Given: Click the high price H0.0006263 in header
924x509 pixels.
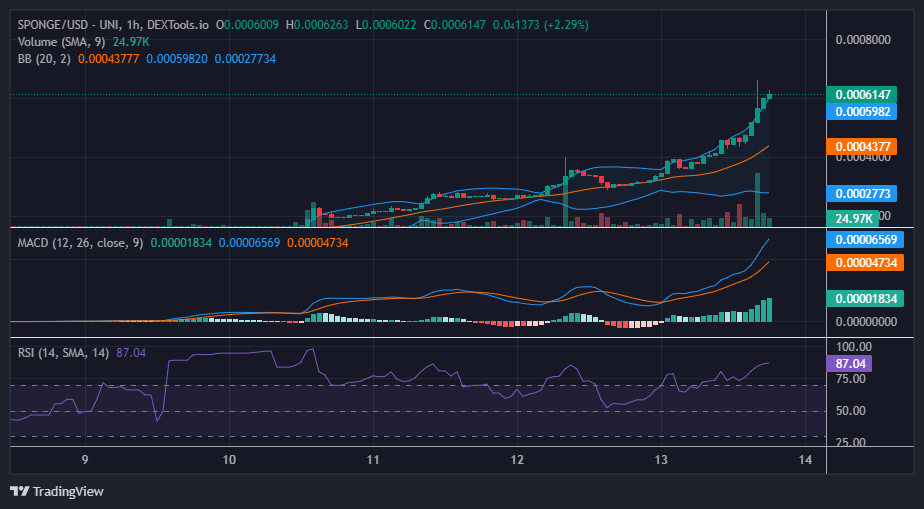Looking at the screenshot, I should click(x=316, y=25).
